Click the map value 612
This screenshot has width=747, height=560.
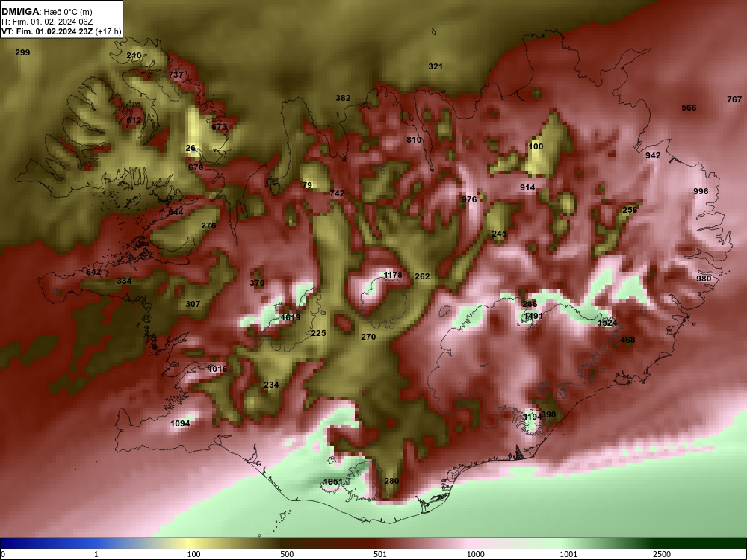click(134, 120)
